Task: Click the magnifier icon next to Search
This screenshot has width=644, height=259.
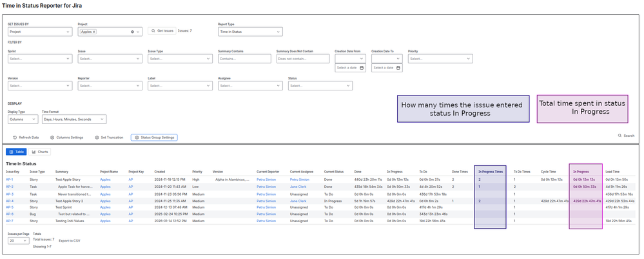Action: pos(620,136)
